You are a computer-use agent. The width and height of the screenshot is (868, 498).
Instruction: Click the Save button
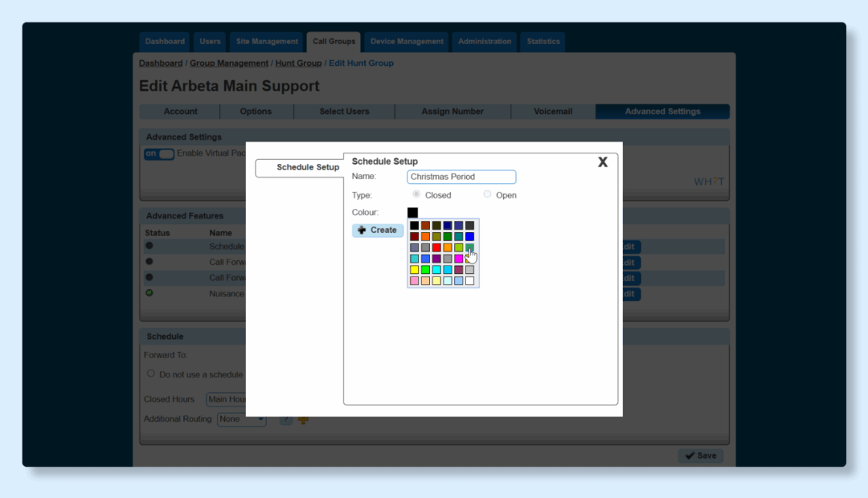point(700,455)
